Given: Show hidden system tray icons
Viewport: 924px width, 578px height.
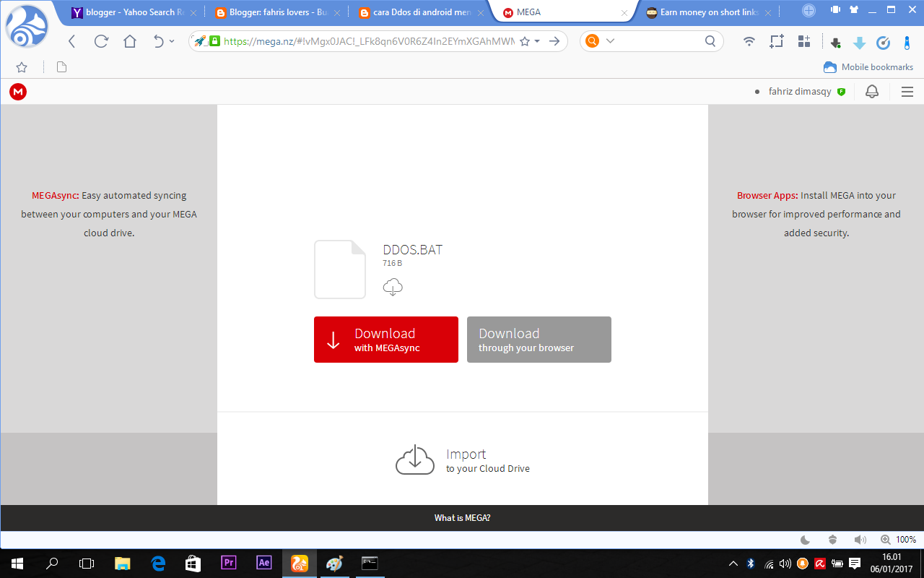Looking at the screenshot, I should [x=733, y=564].
